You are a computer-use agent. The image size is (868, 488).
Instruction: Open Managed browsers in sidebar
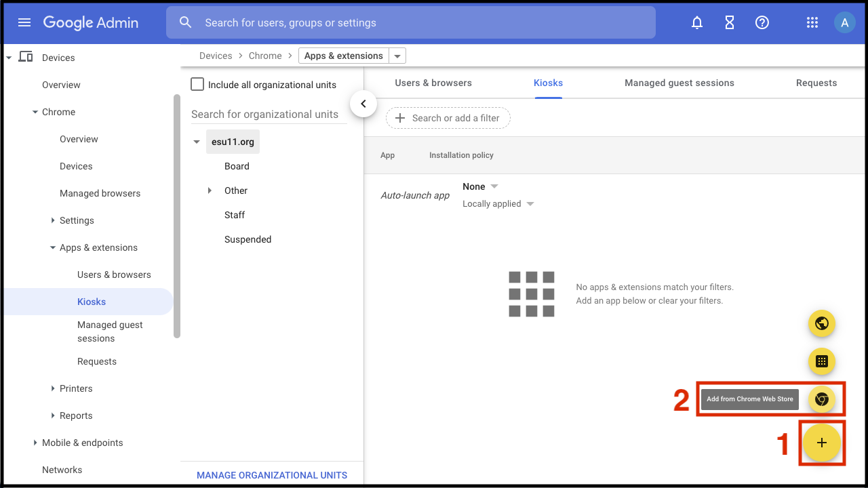pyautogui.click(x=100, y=193)
